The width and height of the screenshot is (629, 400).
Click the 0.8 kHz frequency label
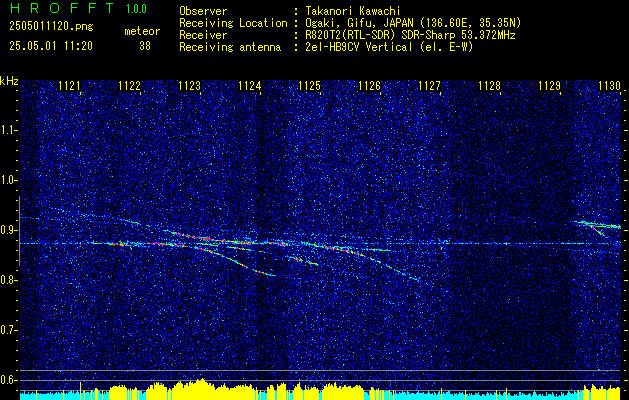pyautogui.click(x=7, y=280)
